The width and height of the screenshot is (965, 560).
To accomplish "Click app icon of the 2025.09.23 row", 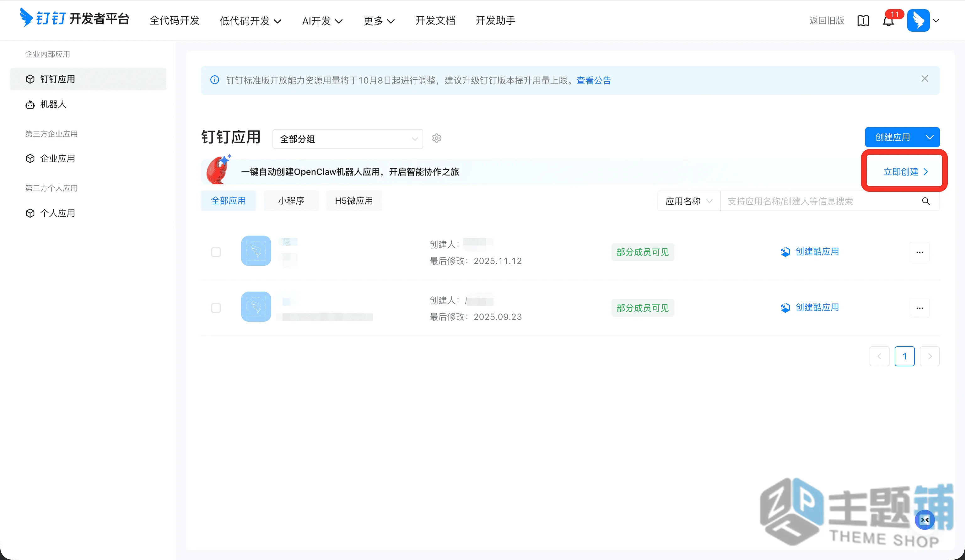I will pyautogui.click(x=256, y=306).
